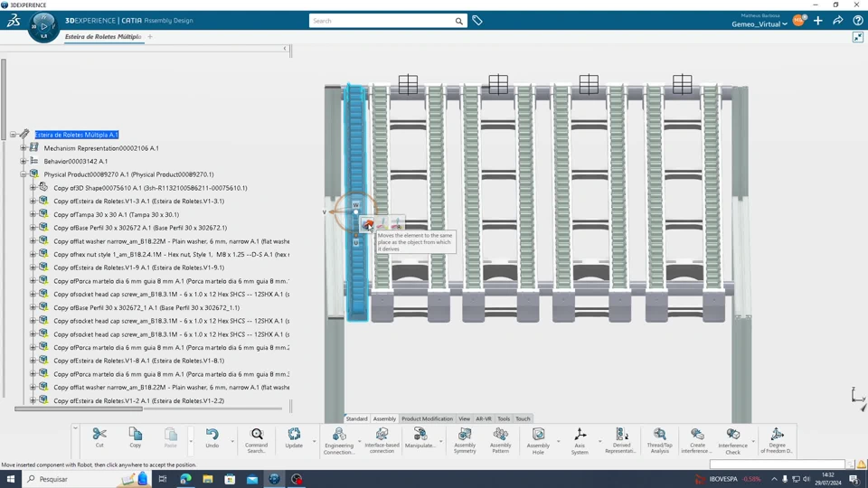Open Interface-based connection tool

click(x=382, y=440)
